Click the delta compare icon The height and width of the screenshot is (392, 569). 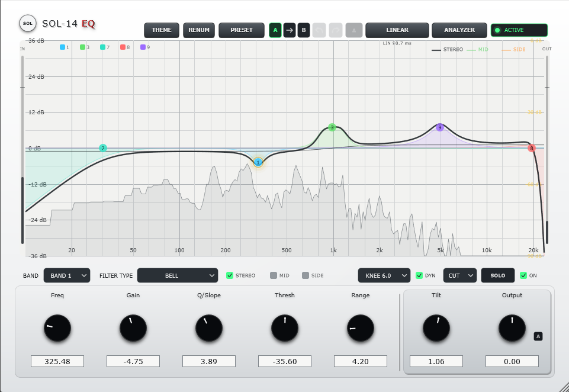pos(354,30)
